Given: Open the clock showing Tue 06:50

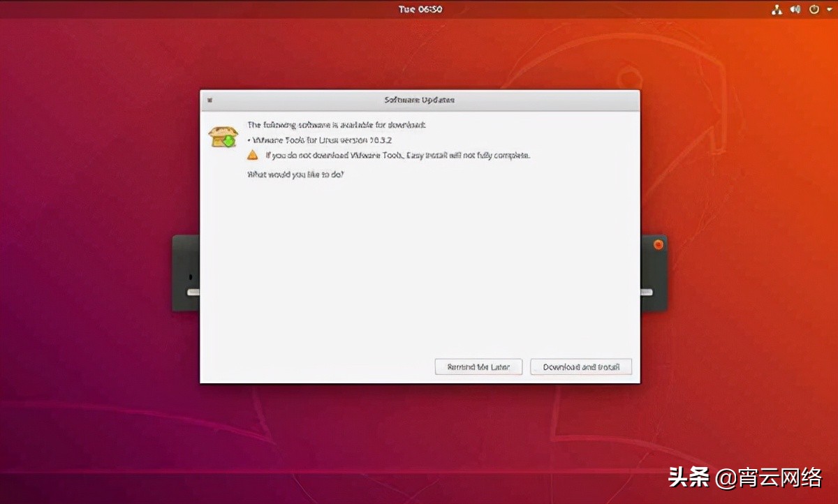Looking at the screenshot, I should tap(420, 9).
